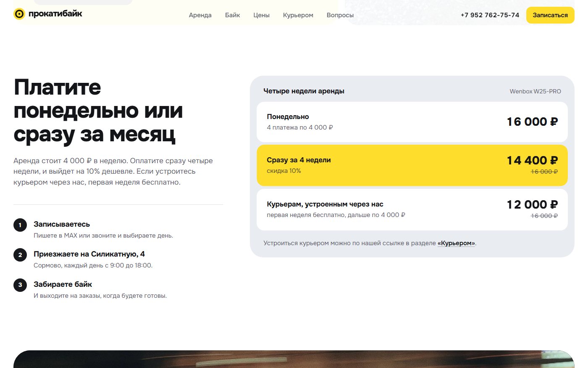Open the Аренда navigation item
The image size is (588, 368).
pos(200,15)
